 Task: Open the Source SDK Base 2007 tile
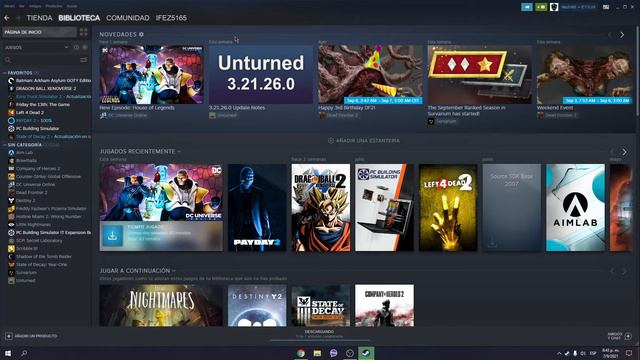coord(512,208)
